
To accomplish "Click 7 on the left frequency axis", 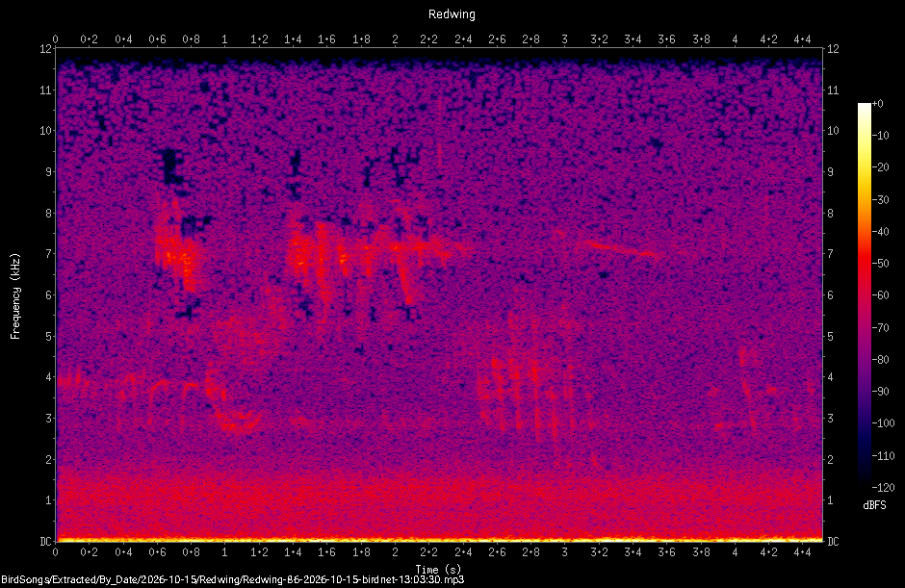I will 48,254.
